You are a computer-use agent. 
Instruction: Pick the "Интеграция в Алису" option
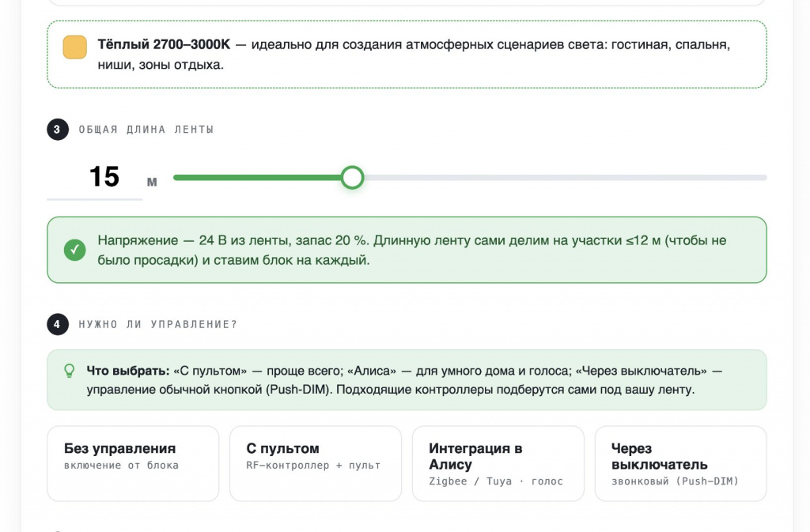click(498, 463)
